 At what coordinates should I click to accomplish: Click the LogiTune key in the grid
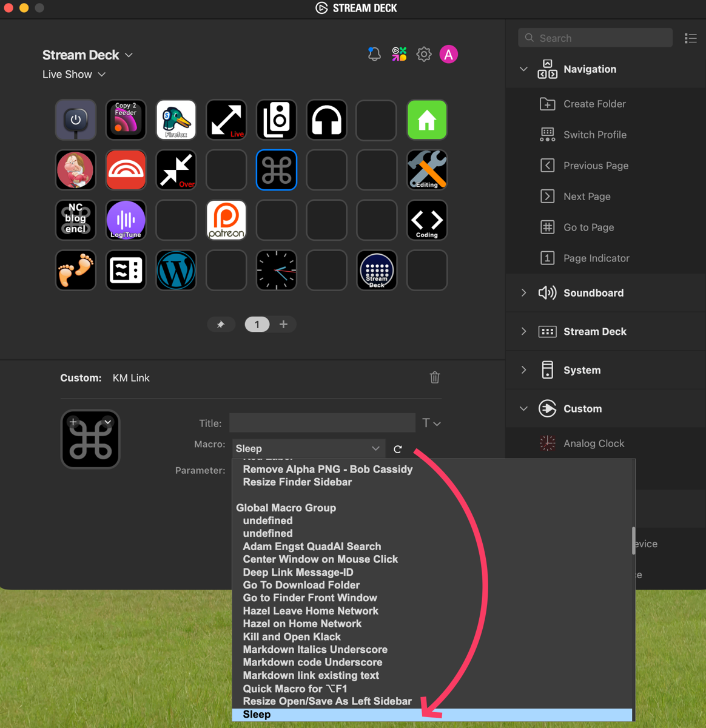coord(126,220)
